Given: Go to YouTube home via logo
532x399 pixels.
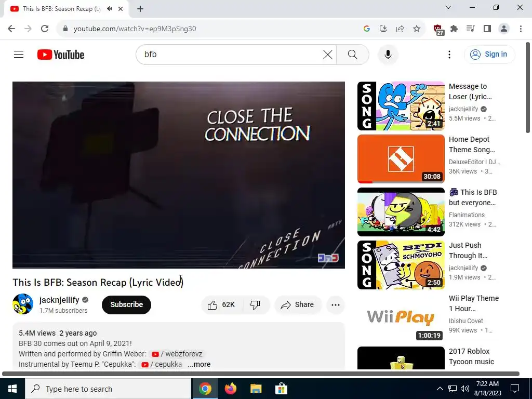Looking at the screenshot, I should [61, 55].
